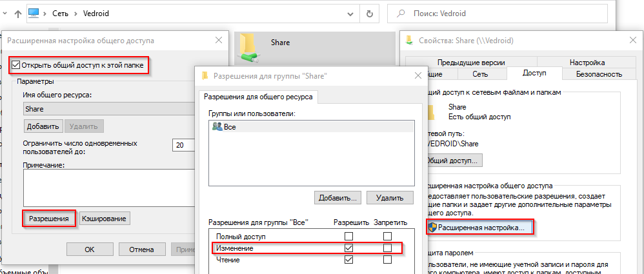Click the Up arrow navigation icon
The height and width of the screenshot is (274, 644).
click(17, 13)
